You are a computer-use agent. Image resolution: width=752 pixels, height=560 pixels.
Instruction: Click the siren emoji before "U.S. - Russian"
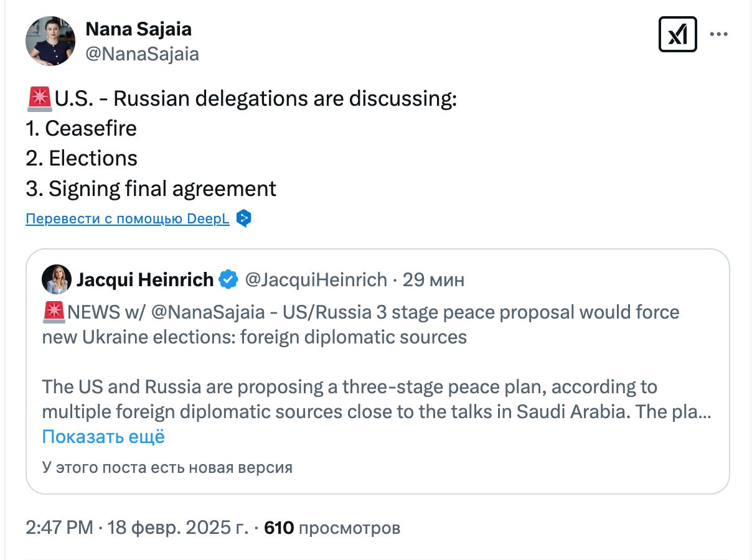(39, 99)
